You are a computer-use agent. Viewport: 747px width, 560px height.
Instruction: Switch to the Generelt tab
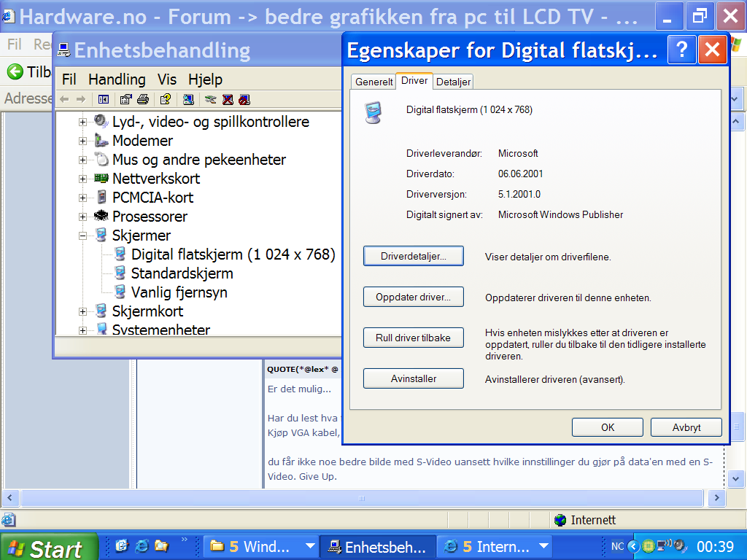pyautogui.click(x=373, y=82)
